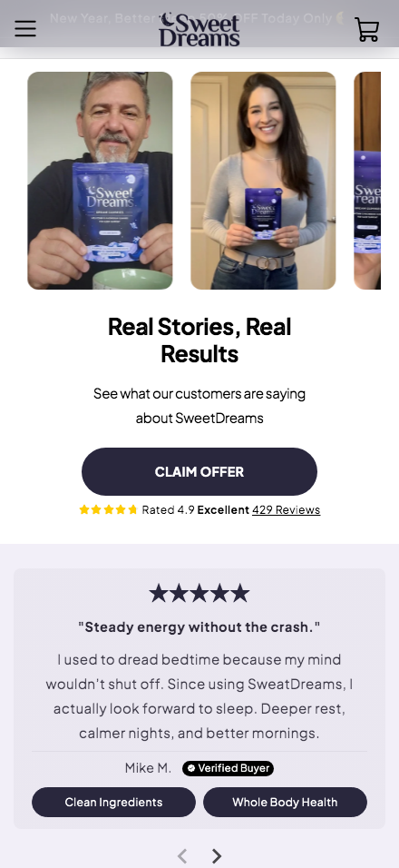Click the Verified Buyer badge
The image size is (399, 868).
(228, 768)
